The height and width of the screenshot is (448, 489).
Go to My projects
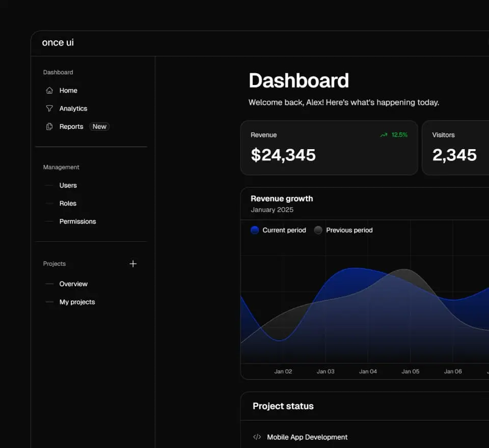pos(77,302)
